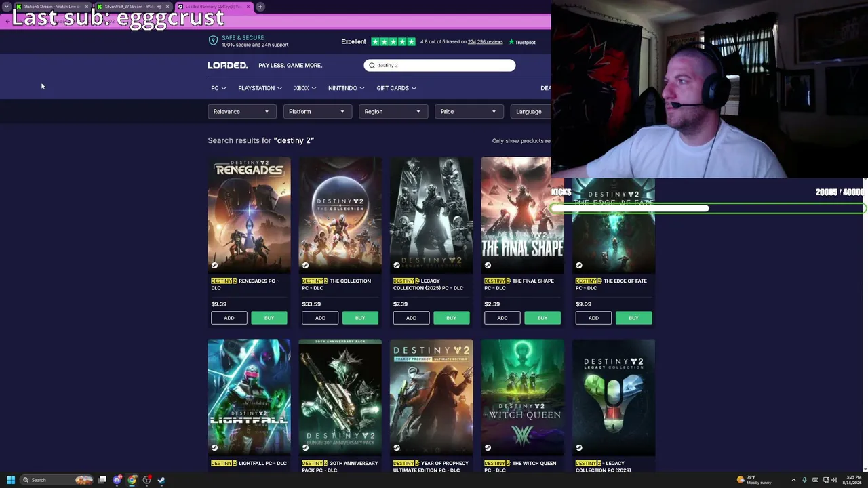
Task: Click the page scrollbar down arrow
Action: [865, 468]
